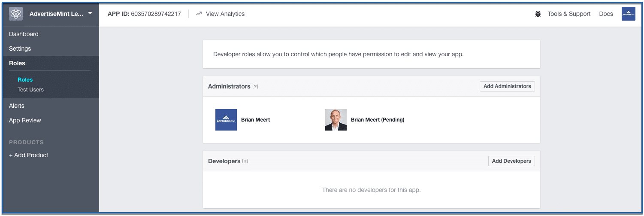The height and width of the screenshot is (216, 644).
Task: Click the Add Developers button
Action: pos(511,161)
